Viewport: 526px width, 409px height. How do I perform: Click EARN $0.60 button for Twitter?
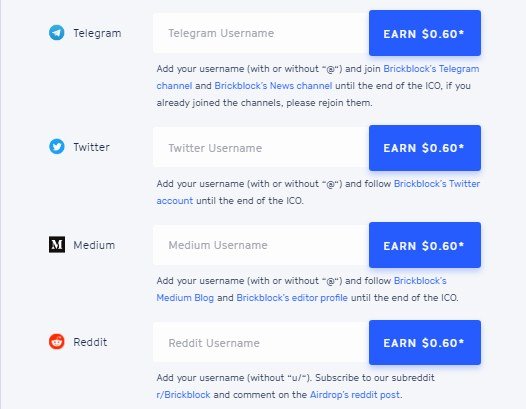425,148
